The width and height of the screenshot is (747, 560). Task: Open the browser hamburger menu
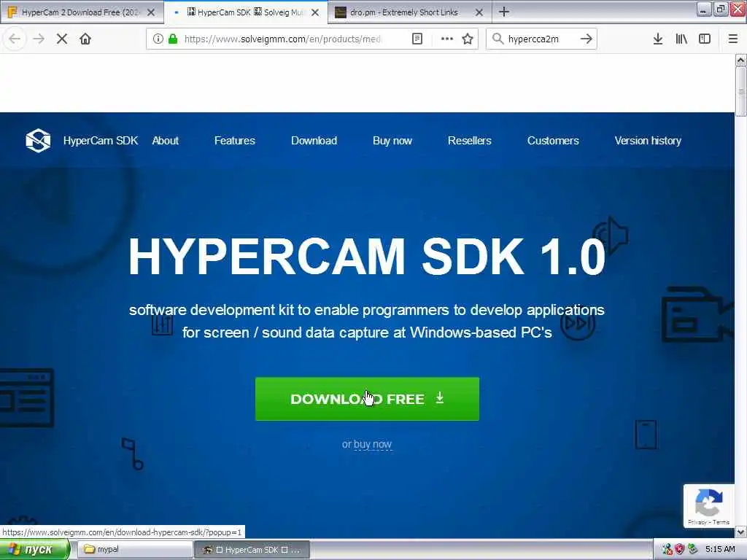(733, 39)
